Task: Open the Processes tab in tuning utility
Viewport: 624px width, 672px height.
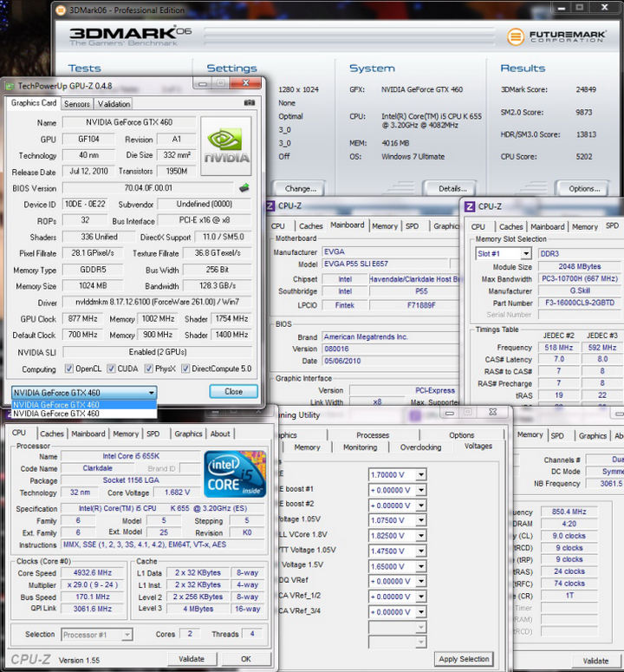Action: point(373,435)
